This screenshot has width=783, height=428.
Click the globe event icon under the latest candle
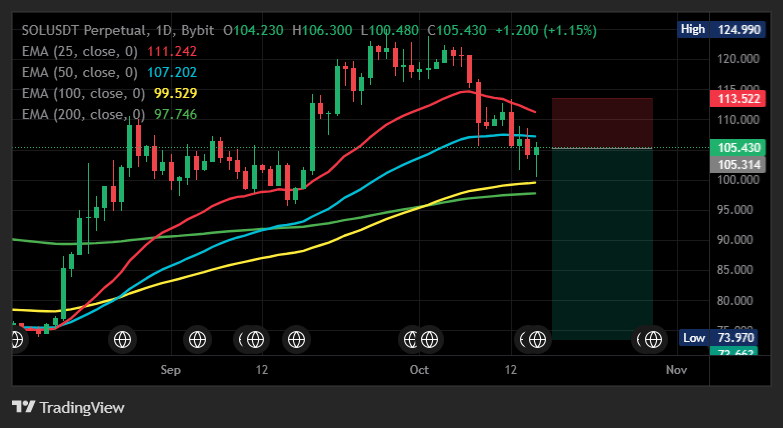pyautogui.click(x=537, y=340)
